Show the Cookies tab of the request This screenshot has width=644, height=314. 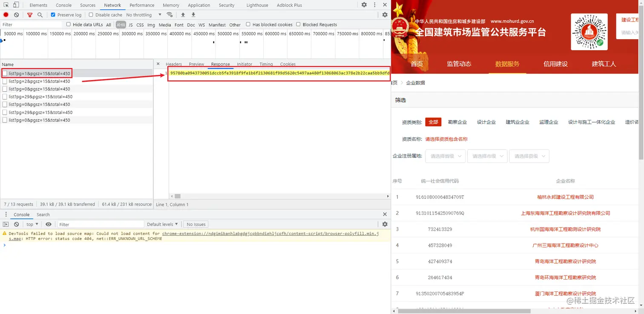(x=288, y=64)
